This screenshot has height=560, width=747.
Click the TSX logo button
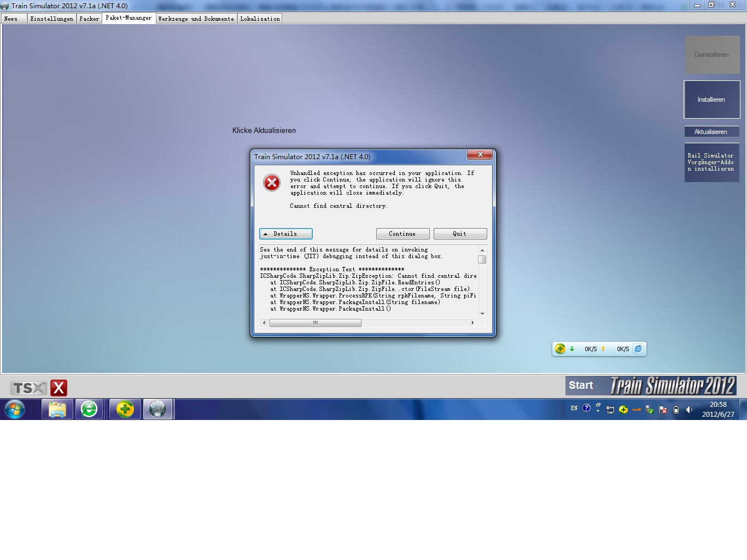click(28, 388)
